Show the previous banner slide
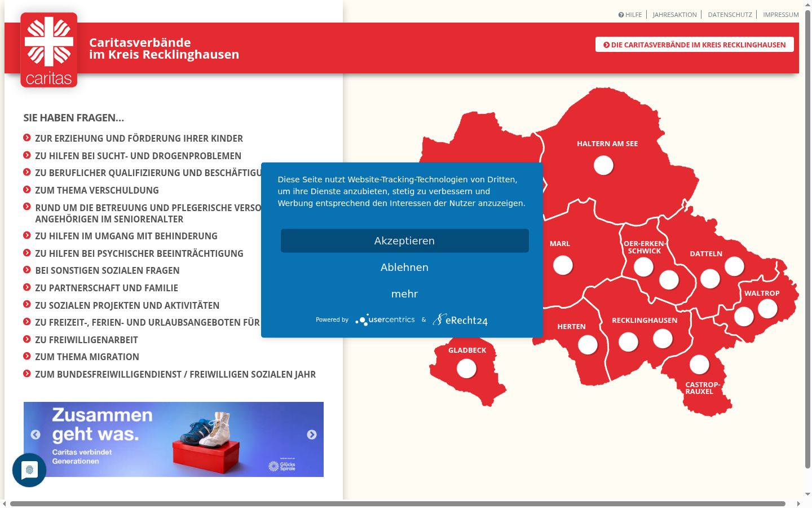 tap(36, 435)
